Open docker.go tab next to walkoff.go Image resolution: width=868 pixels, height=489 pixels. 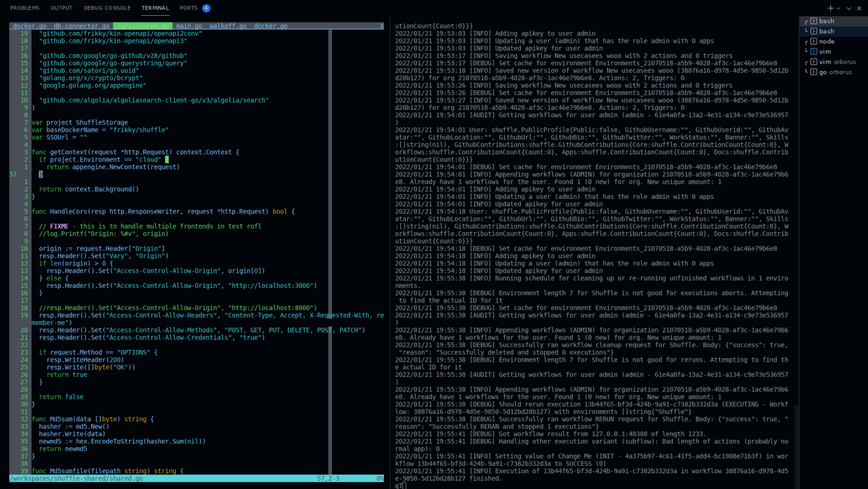[x=271, y=26]
